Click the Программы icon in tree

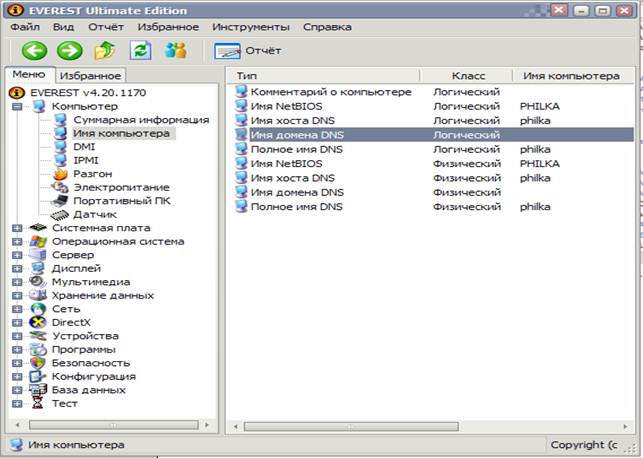point(38,350)
